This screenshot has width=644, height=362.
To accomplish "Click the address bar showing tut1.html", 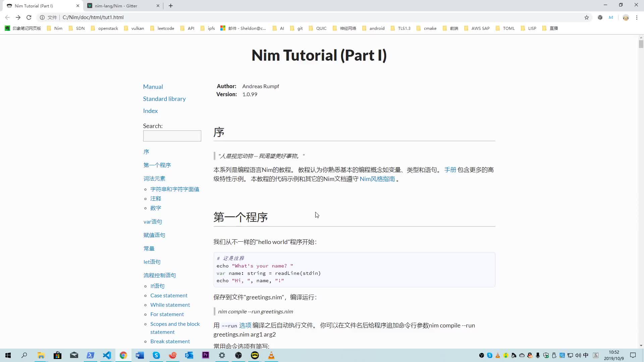I will point(93,17).
